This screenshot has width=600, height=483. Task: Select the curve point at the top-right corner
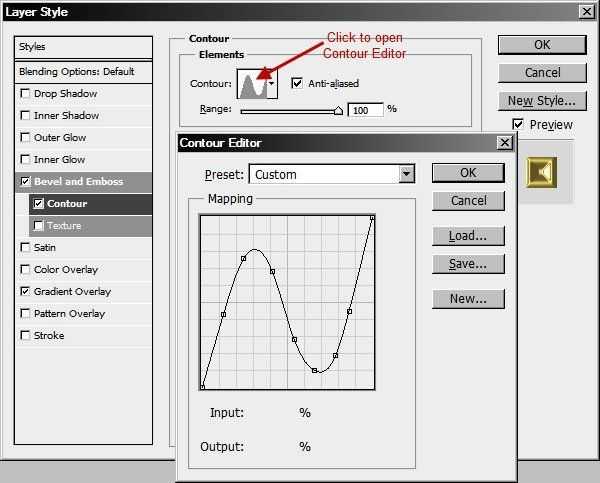point(372,218)
